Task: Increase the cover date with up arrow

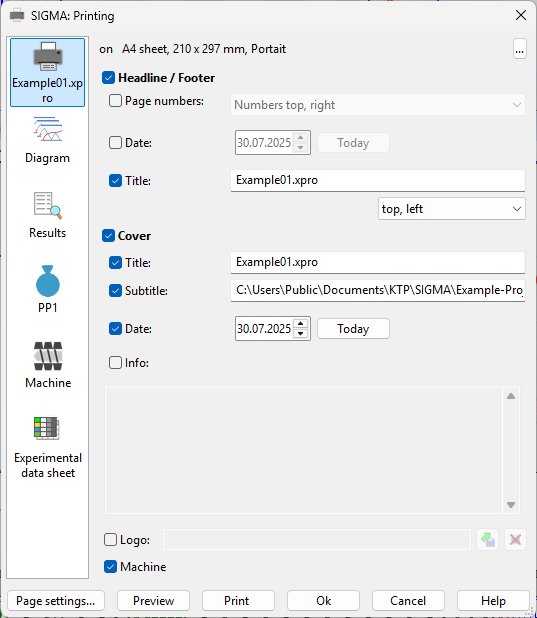Action: [x=300, y=324]
